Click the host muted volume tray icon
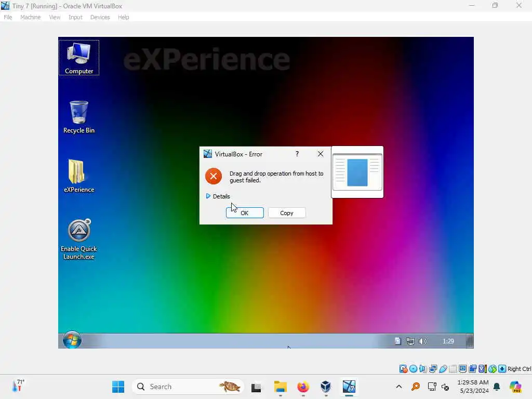Viewport: 532px width, 399px height. [x=445, y=387]
